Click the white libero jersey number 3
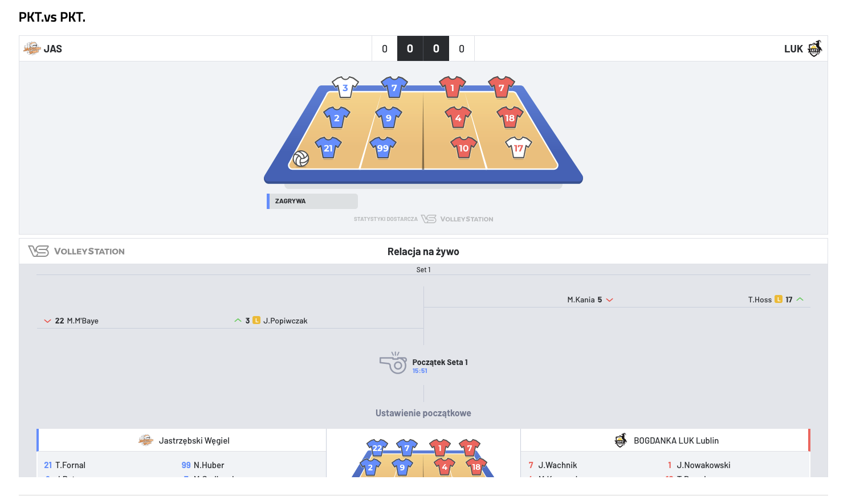The height and width of the screenshot is (496, 868). click(x=345, y=88)
